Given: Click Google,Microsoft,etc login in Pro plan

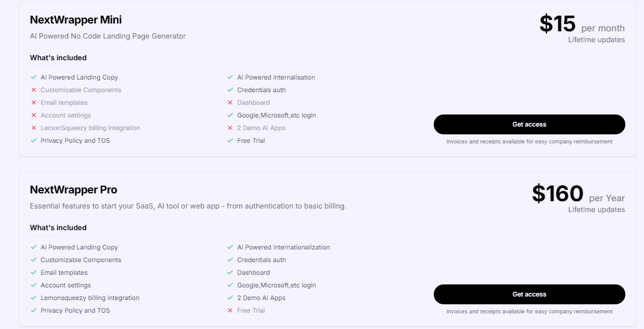Looking at the screenshot, I should 277,285.
